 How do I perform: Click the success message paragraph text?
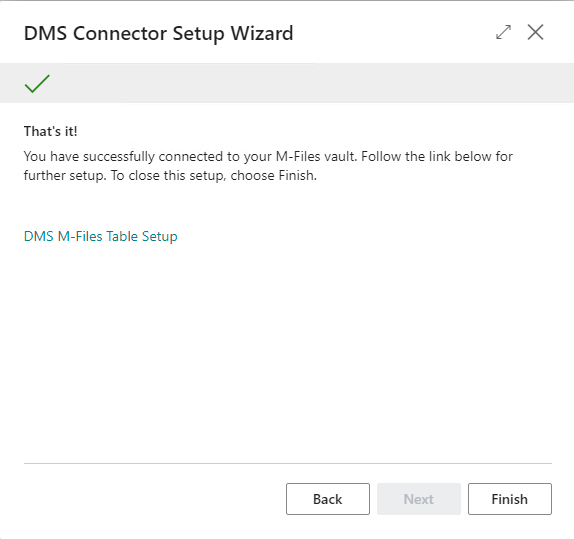click(268, 166)
